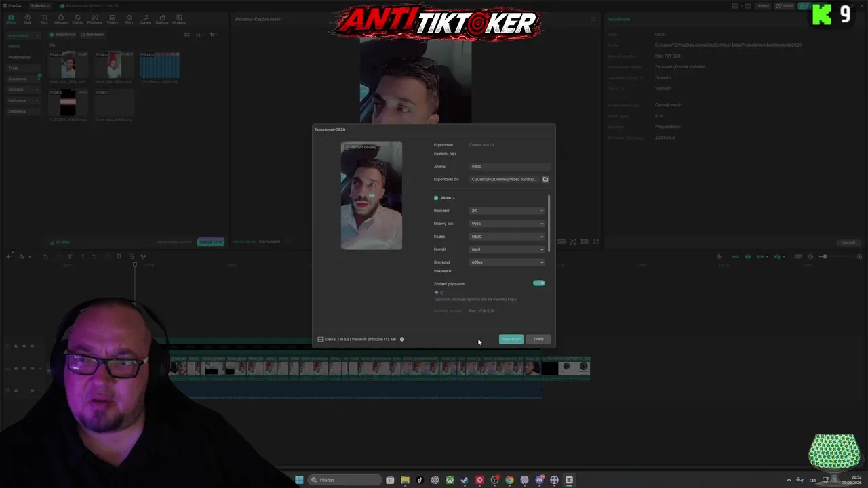Open the export folder browser icon
Viewport: 868px width, 488px height.
(545, 179)
